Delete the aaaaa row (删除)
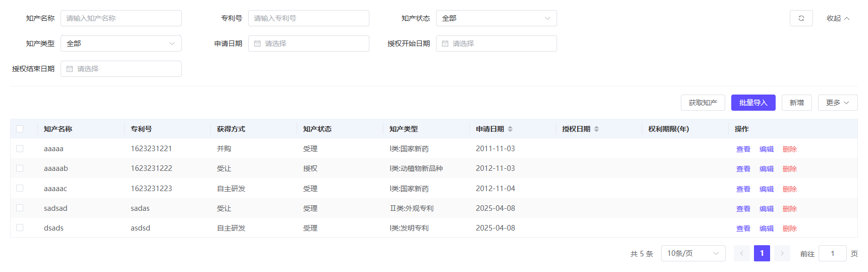The width and height of the screenshot is (868, 272). coord(790,149)
